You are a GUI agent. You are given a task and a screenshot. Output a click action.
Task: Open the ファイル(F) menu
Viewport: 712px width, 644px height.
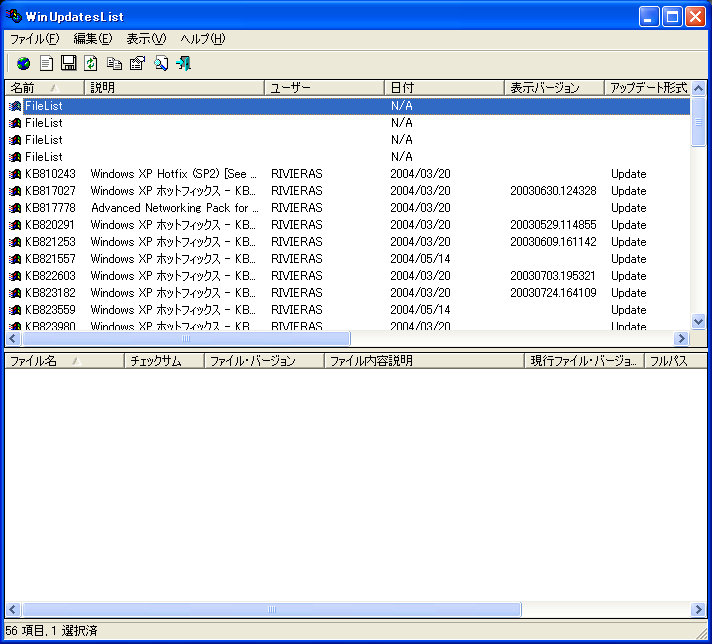pos(34,39)
